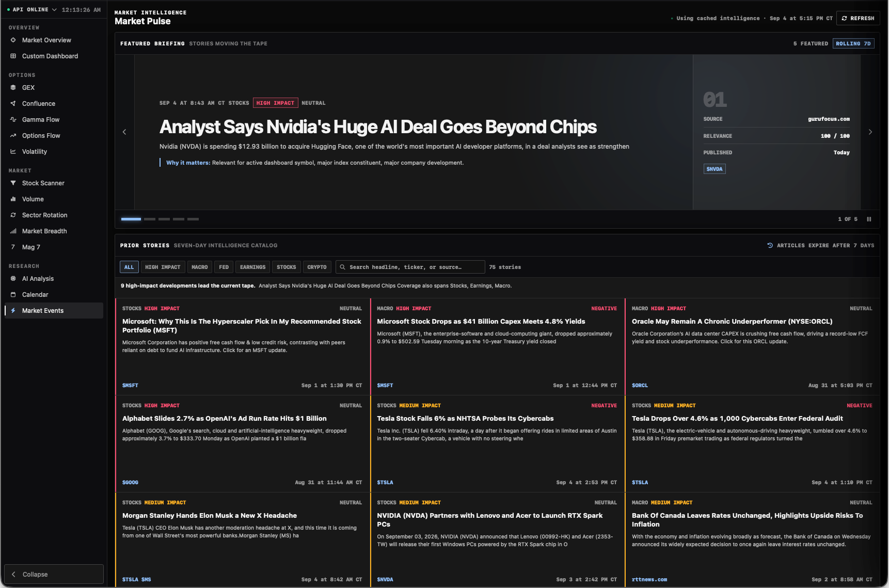Advance to next featured story

pyautogui.click(x=870, y=132)
